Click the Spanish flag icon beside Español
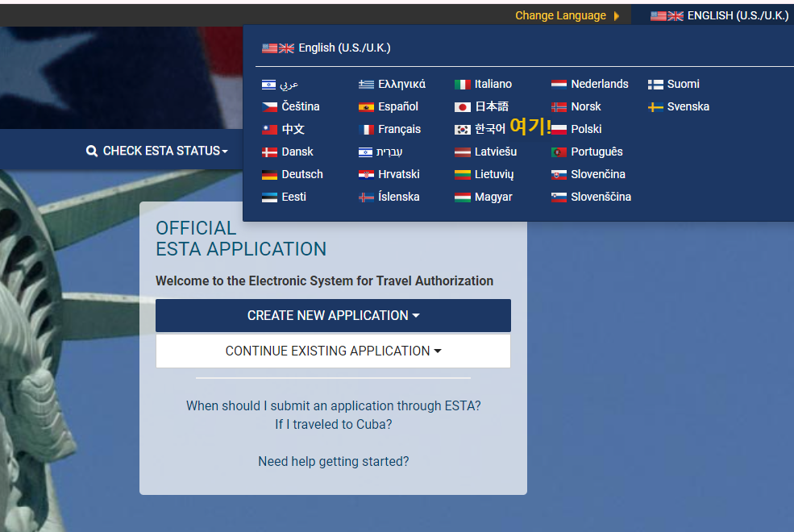Viewport: 794px width, 532px height. pyautogui.click(x=366, y=107)
